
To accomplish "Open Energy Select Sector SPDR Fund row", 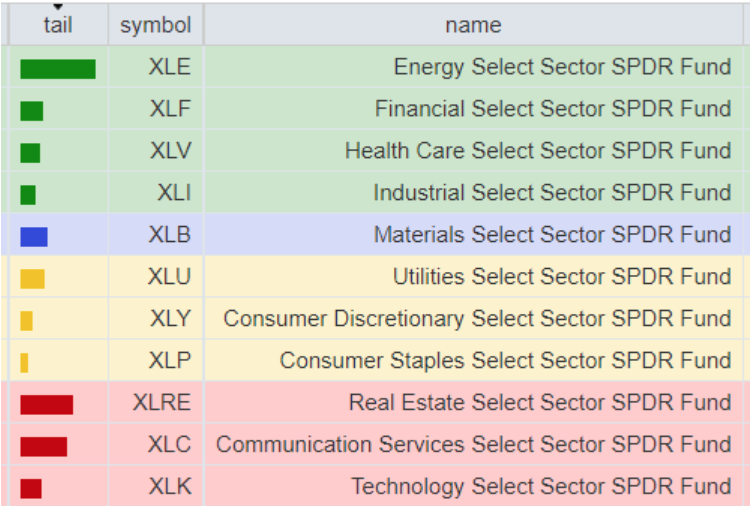I will tap(562, 68).
